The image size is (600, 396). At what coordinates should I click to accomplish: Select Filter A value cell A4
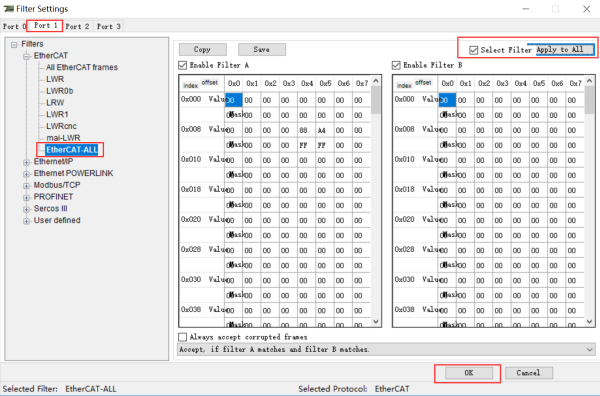322,130
